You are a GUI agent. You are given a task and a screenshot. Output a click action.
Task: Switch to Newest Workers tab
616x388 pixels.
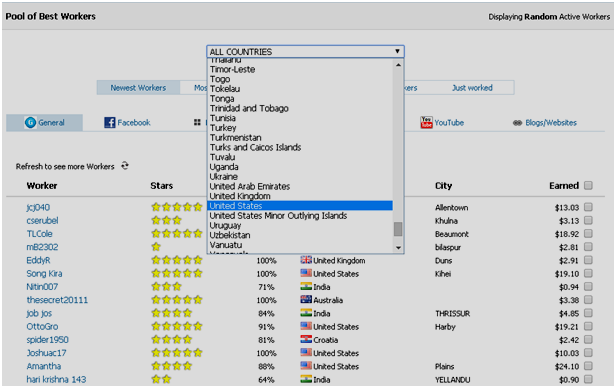138,88
